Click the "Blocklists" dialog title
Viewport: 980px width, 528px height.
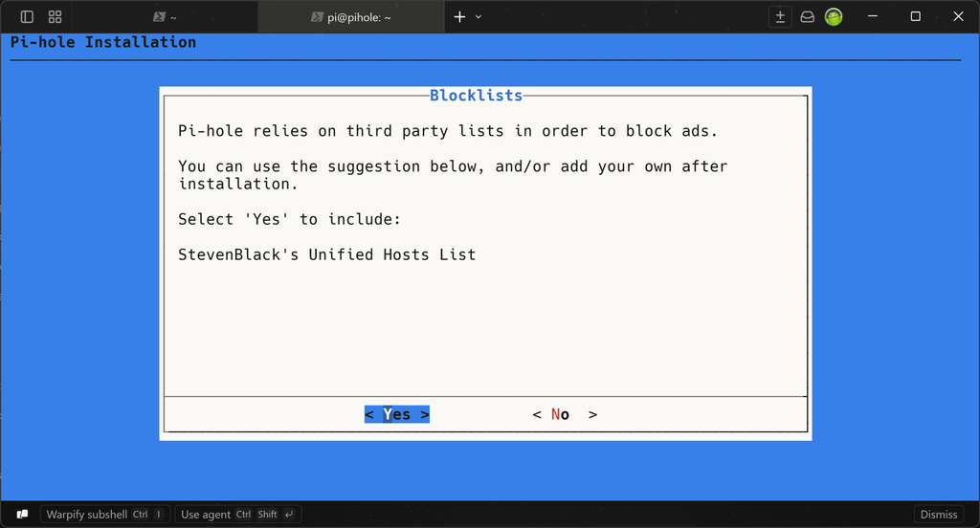477,95
